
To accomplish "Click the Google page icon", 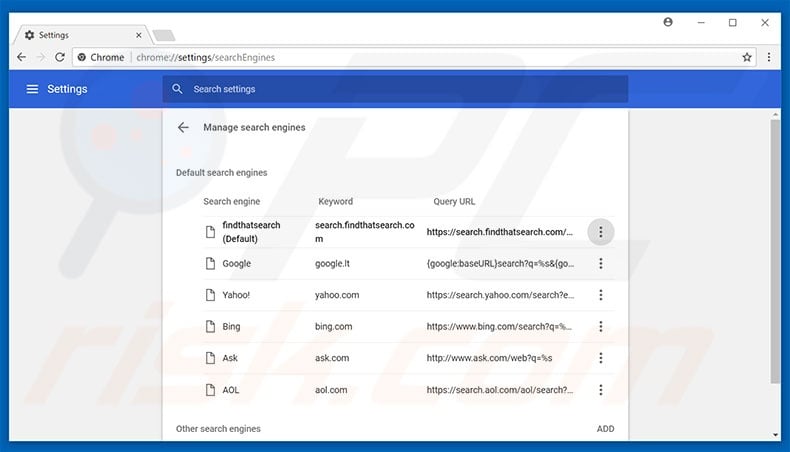I will [x=211, y=264].
